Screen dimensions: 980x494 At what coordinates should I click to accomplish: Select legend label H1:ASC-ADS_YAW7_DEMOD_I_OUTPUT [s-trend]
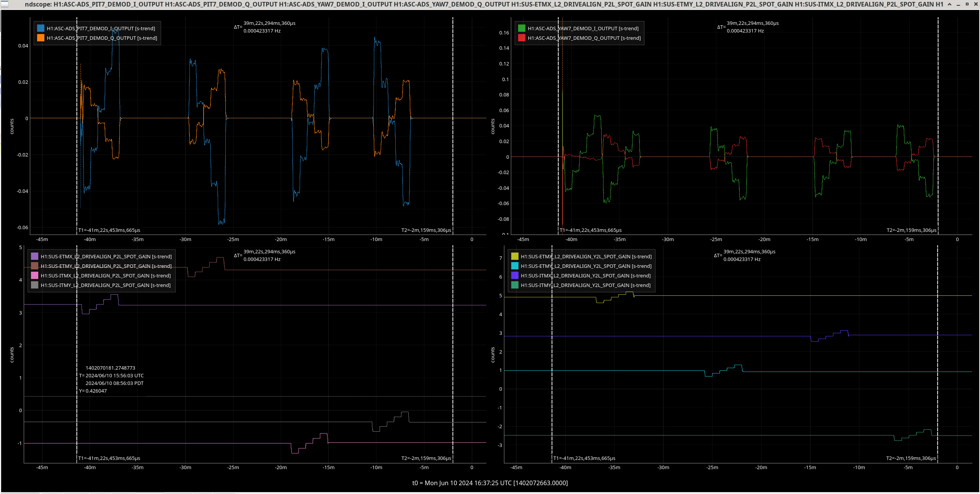583,28
